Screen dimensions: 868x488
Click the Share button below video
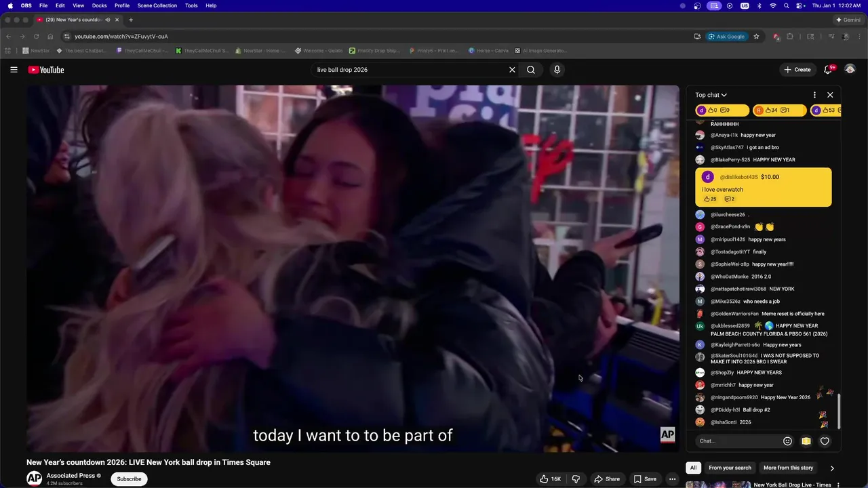[607, 479]
